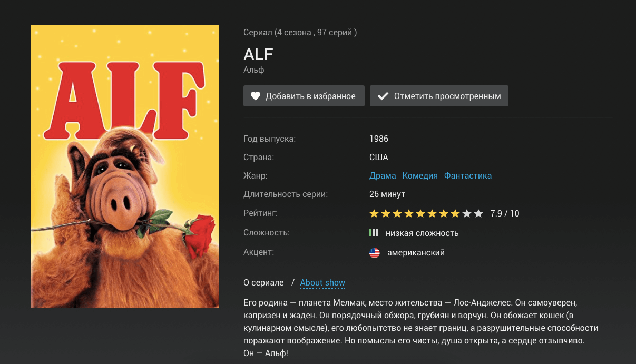636x364 pixels.
Task: Click the American flag accent icon
Action: point(375,253)
